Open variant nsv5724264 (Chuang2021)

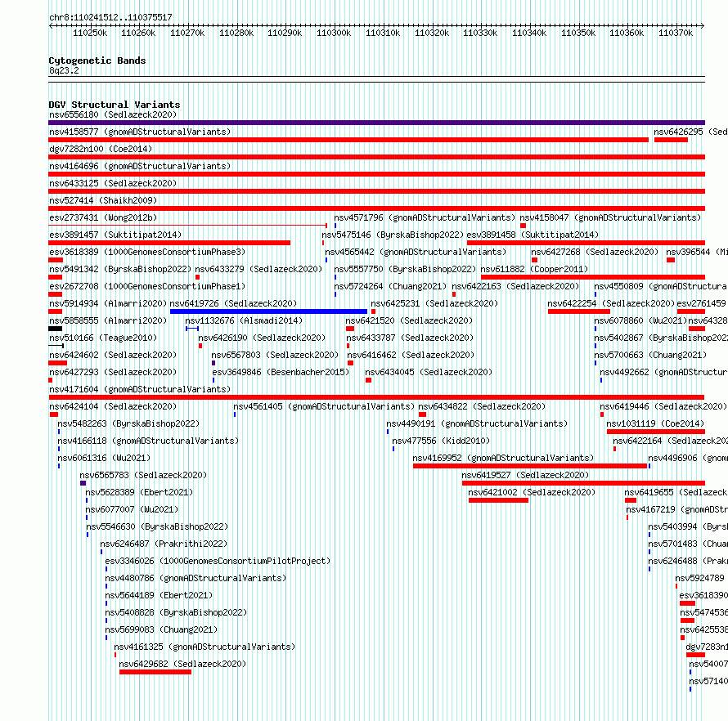(x=390, y=286)
